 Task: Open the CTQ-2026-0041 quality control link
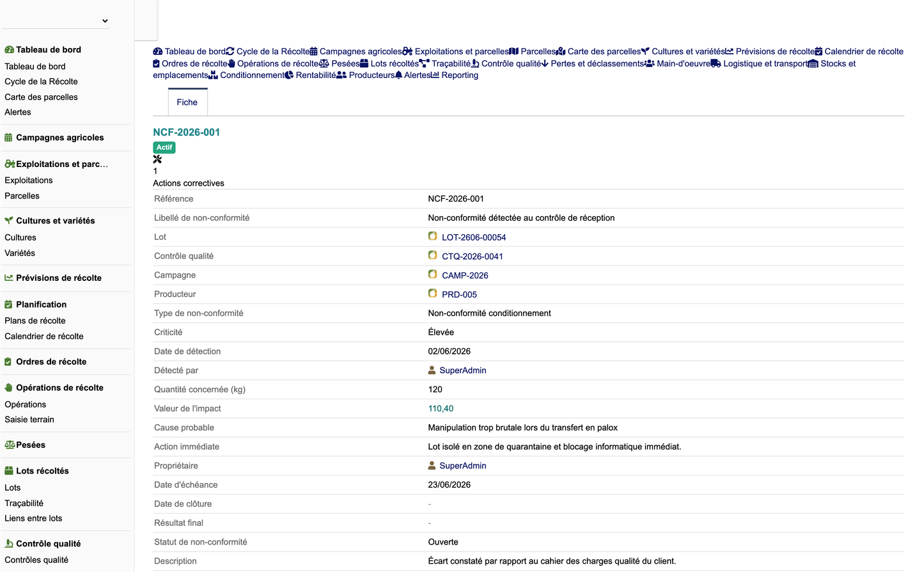473,256
